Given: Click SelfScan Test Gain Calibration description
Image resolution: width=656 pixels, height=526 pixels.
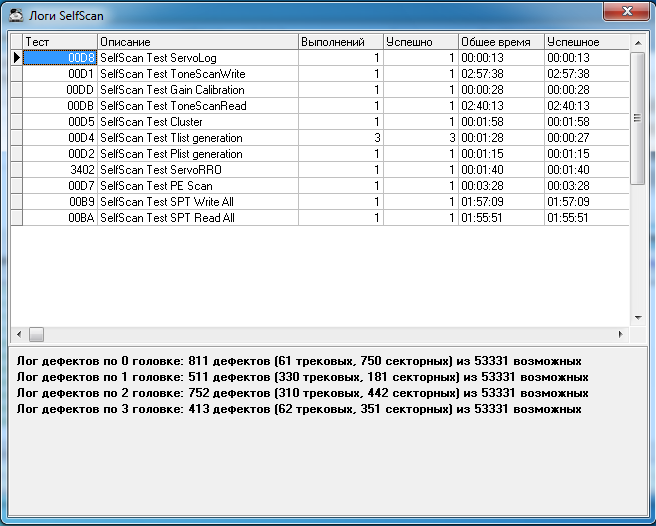Looking at the screenshot, I should [198, 90].
